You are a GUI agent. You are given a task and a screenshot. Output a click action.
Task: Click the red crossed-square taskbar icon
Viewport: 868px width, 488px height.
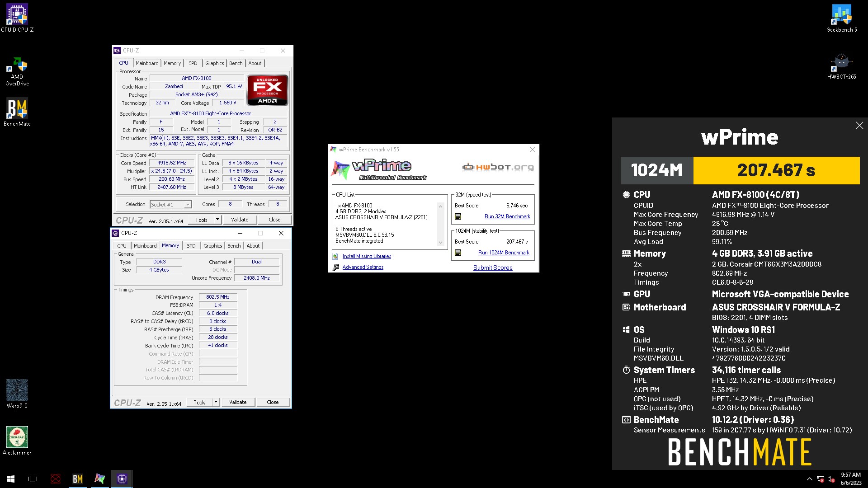pos(55,479)
